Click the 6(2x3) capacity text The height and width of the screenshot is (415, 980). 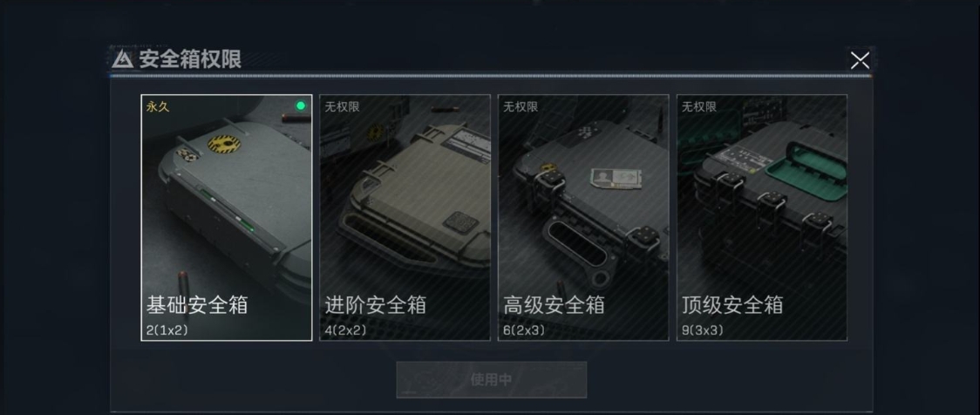[x=524, y=330]
